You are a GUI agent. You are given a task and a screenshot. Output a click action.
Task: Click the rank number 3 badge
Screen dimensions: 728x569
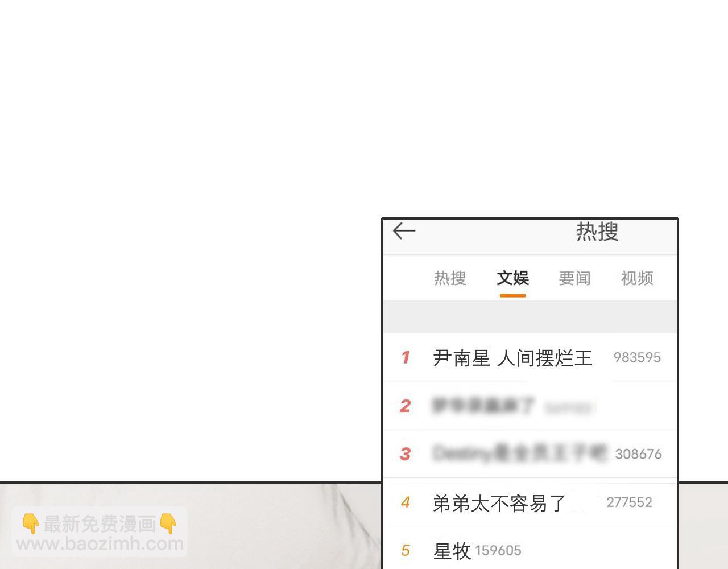(405, 454)
